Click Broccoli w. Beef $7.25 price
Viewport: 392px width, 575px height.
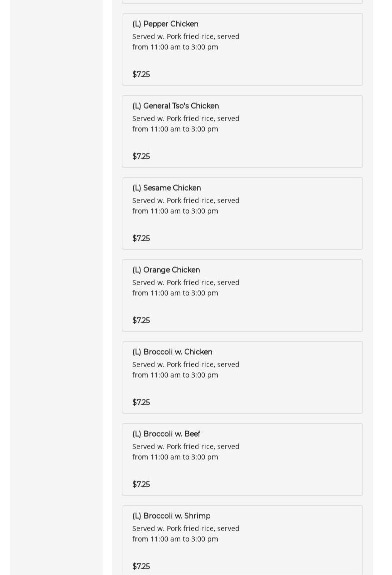pyautogui.click(x=141, y=484)
